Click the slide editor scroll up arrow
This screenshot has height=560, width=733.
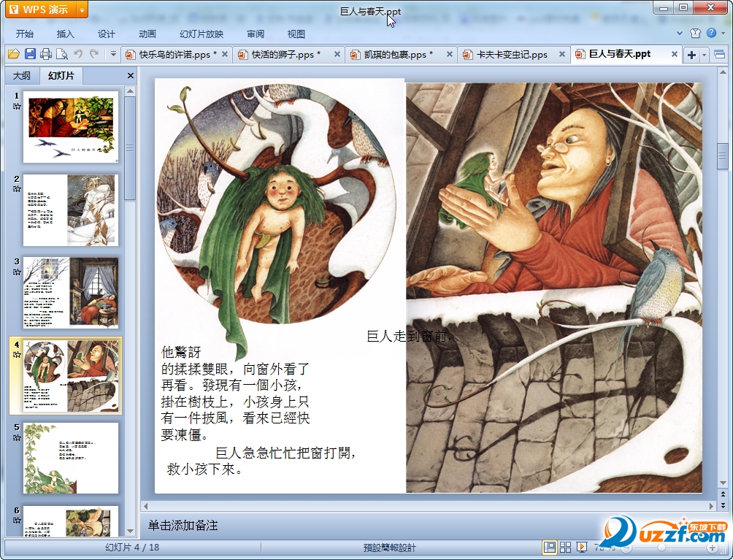click(x=723, y=72)
